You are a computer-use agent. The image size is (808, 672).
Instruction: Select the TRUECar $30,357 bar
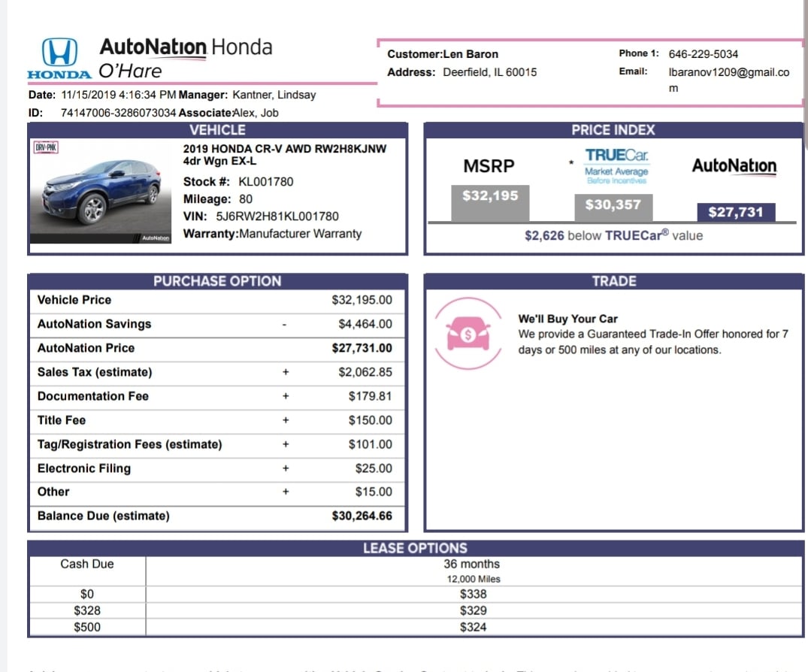point(613,207)
